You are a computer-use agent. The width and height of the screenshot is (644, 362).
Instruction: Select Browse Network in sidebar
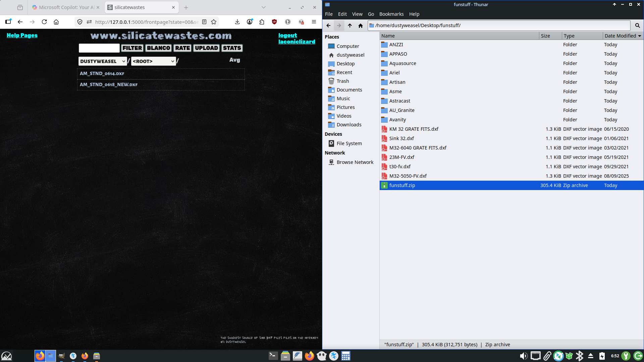point(355,162)
